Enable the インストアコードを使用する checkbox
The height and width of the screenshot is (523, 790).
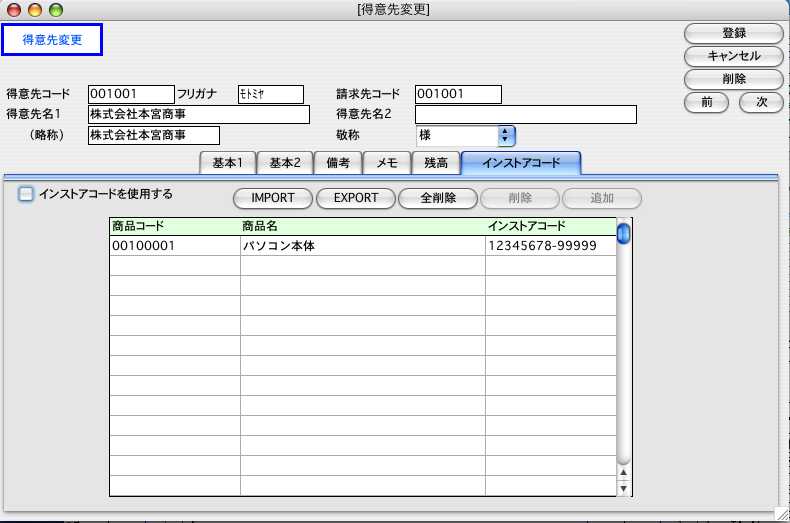(27, 195)
